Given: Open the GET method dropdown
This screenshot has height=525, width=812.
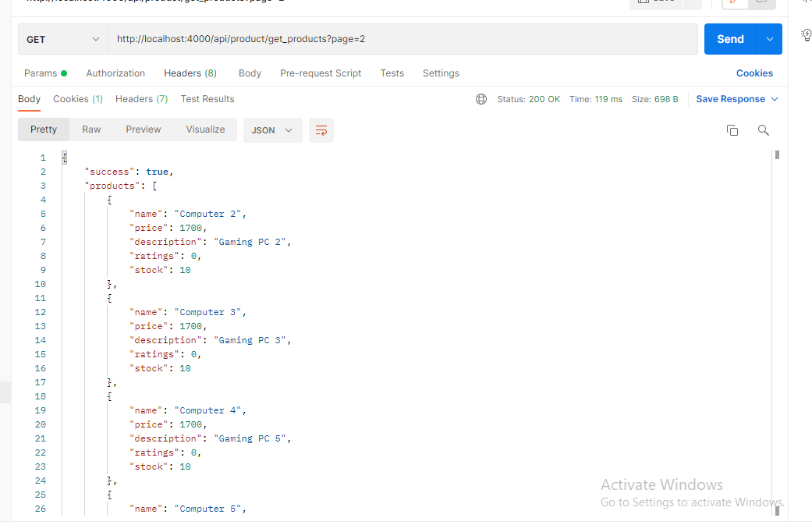Looking at the screenshot, I should [62, 39].
